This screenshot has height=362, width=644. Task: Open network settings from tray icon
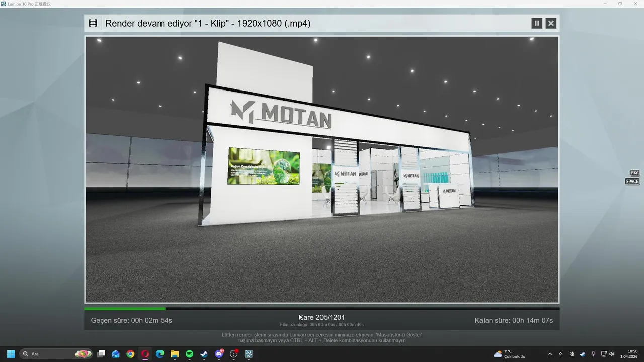coord(604,354)
